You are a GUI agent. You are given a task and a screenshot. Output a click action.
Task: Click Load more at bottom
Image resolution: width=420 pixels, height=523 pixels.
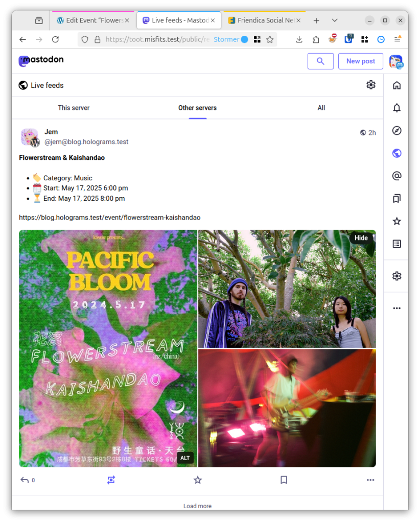click(x=198, y=506)
